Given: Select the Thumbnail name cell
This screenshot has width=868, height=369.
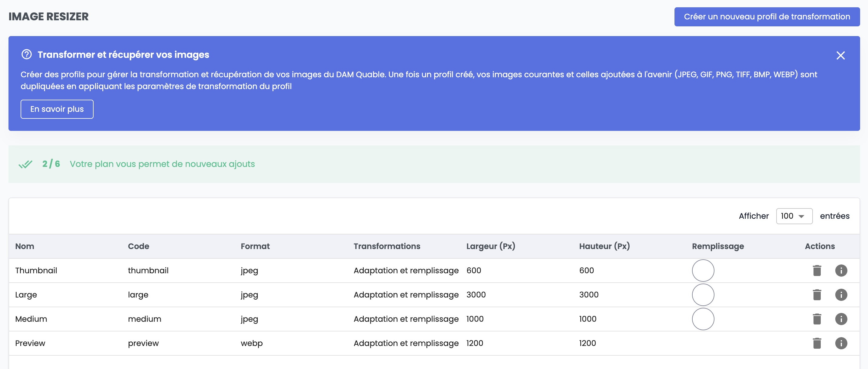Looking at the screenshot, I should [36, 270].
